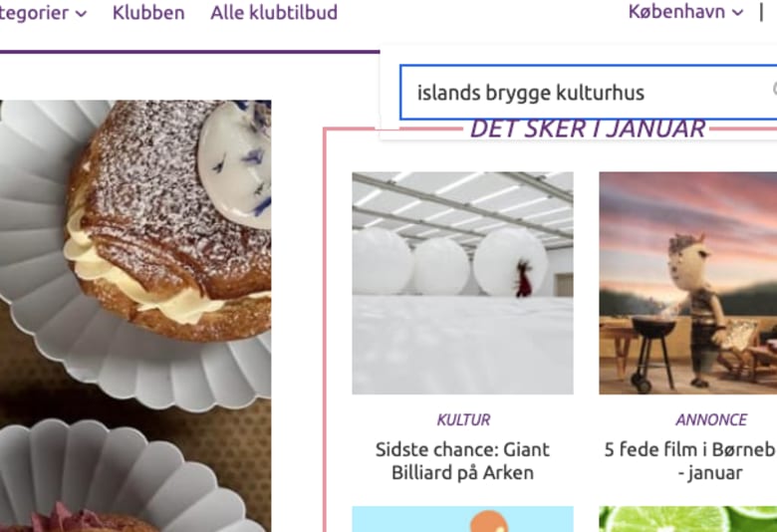Open the København city dropdown
Screen dimensions: 777x532
point(685,12)
